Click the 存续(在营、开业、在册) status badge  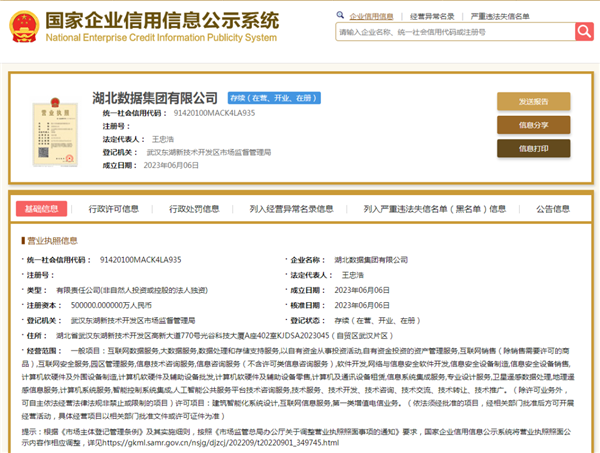pos(274,98)
